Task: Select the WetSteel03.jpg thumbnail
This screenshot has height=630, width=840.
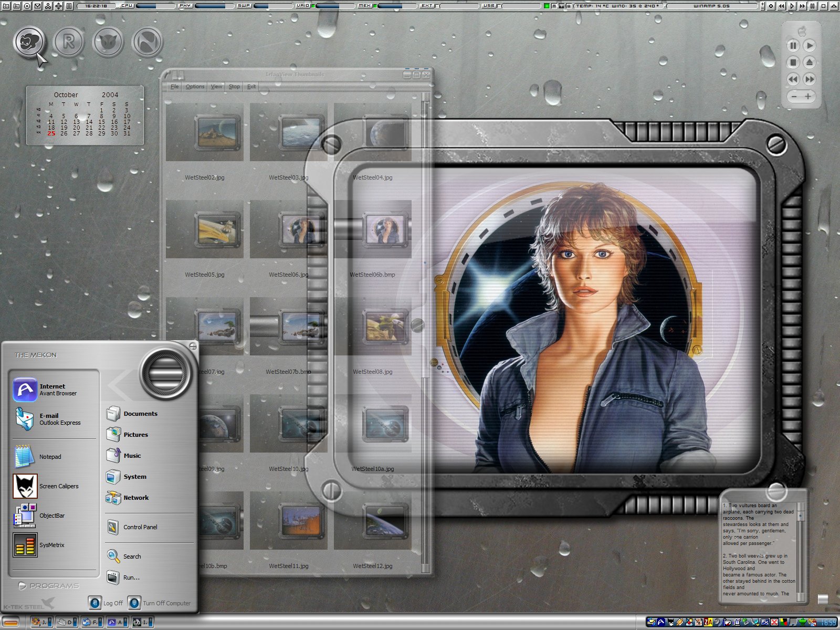Action: [289, 132]
